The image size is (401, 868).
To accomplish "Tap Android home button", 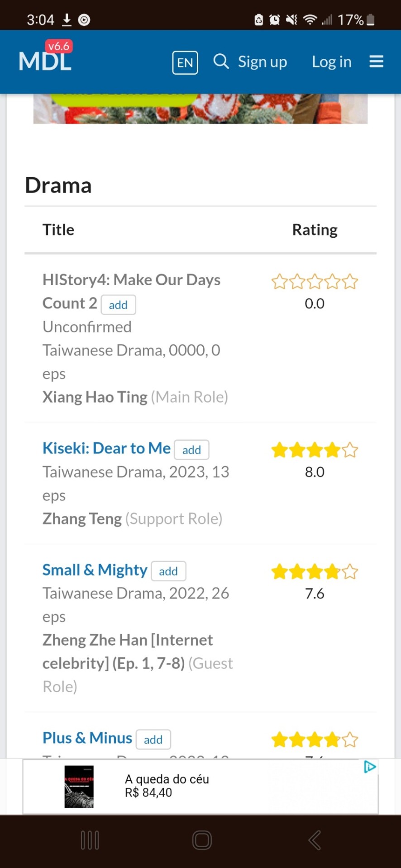I will coord(202,840).
